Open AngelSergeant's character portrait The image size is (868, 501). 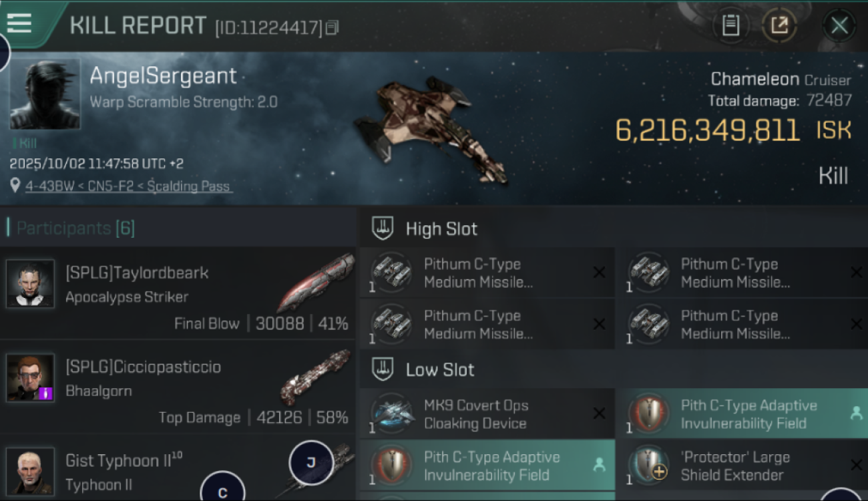tap(45, 94)
